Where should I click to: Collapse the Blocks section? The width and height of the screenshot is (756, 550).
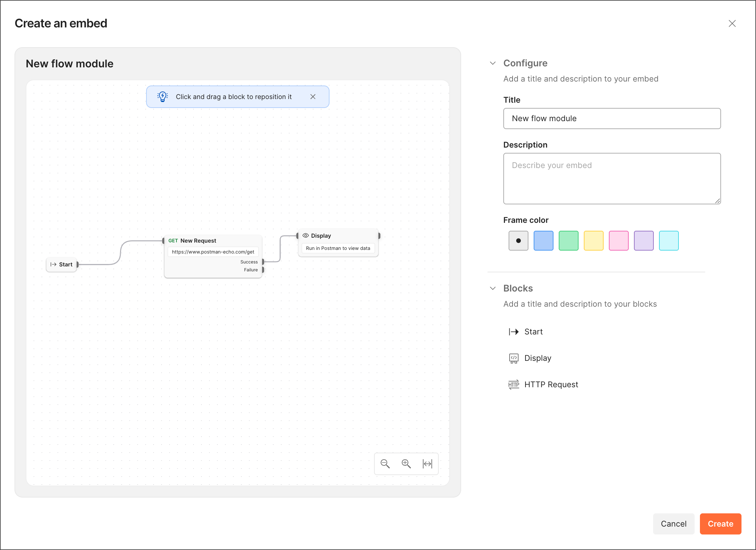(493, 288)
